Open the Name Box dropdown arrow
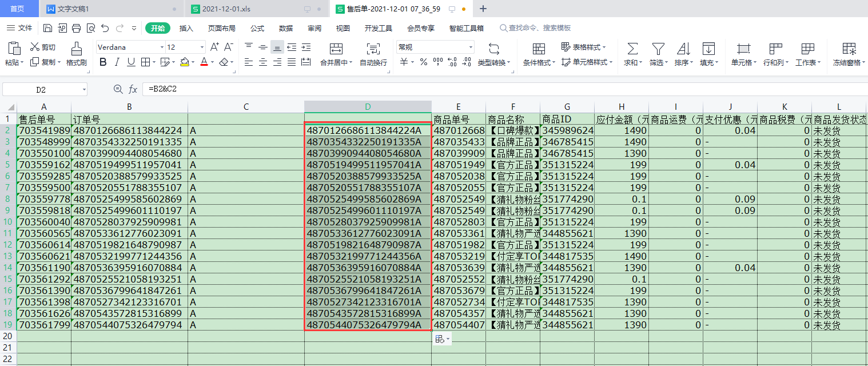 coord(84,90)
